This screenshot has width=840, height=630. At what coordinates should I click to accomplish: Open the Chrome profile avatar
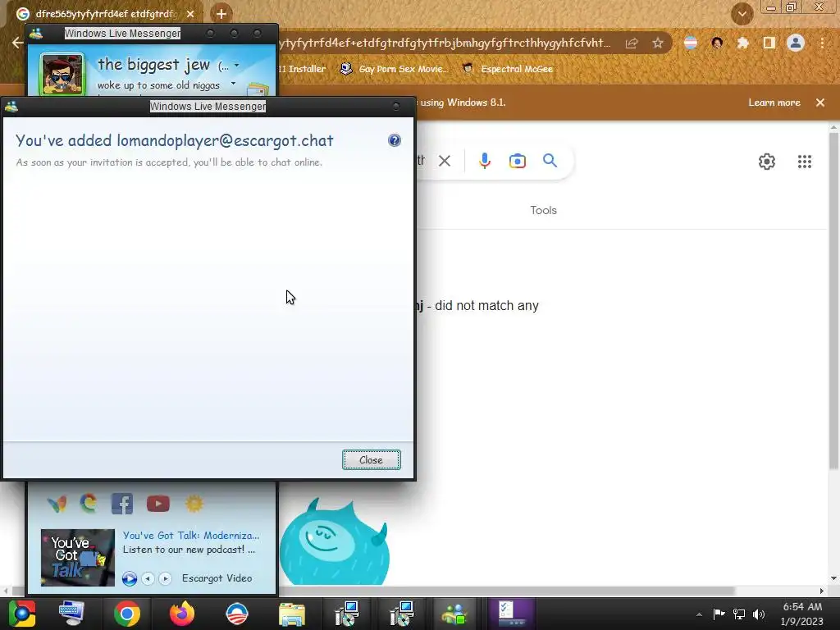point(796,43)
